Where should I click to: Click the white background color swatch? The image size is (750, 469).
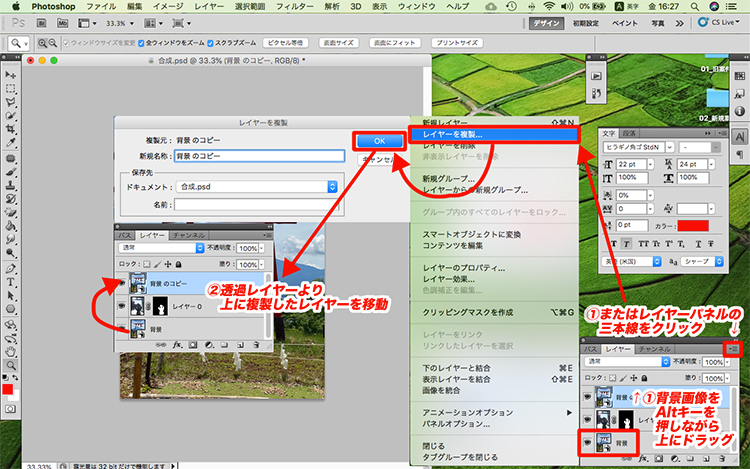click(x=15, y=396)
